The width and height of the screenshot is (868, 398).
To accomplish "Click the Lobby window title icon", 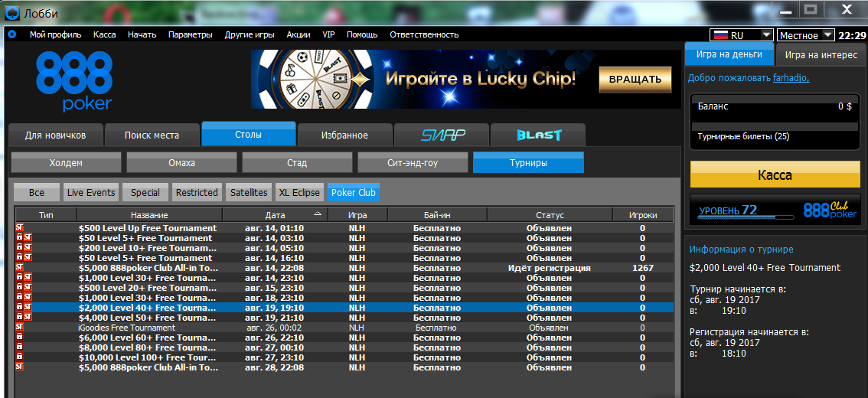I will coord(13,13).
